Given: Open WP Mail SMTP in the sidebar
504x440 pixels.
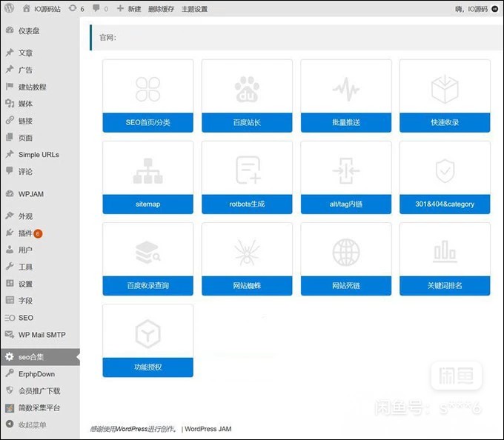Looking at the screenshot, I should (x=40, y=335).
